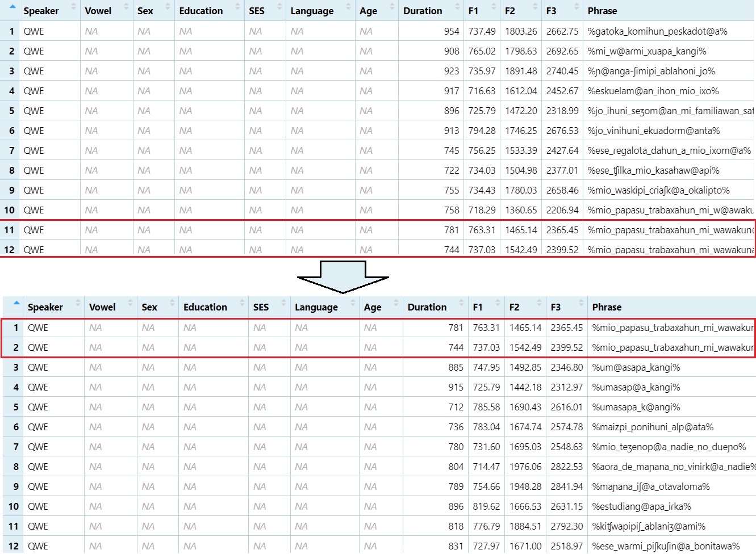Click blue ascending arrow in top table corner
The image size is (756, 554).
point(12,7)
